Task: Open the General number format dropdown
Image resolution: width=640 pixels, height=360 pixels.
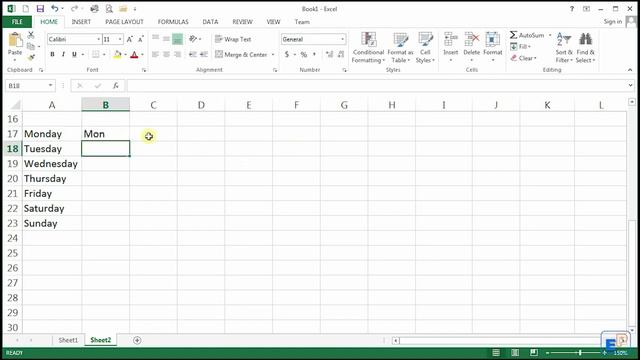Action: point(342,39)
